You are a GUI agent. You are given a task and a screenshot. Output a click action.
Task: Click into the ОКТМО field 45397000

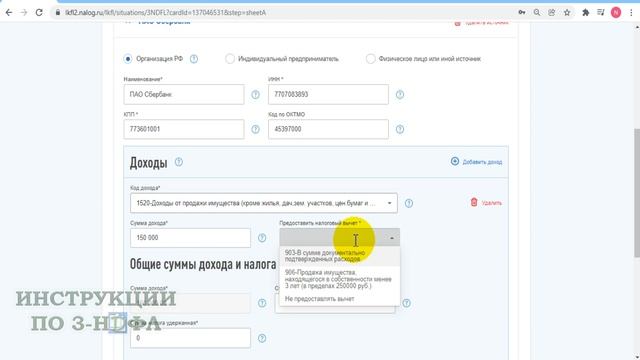click(x=328, y=129)
